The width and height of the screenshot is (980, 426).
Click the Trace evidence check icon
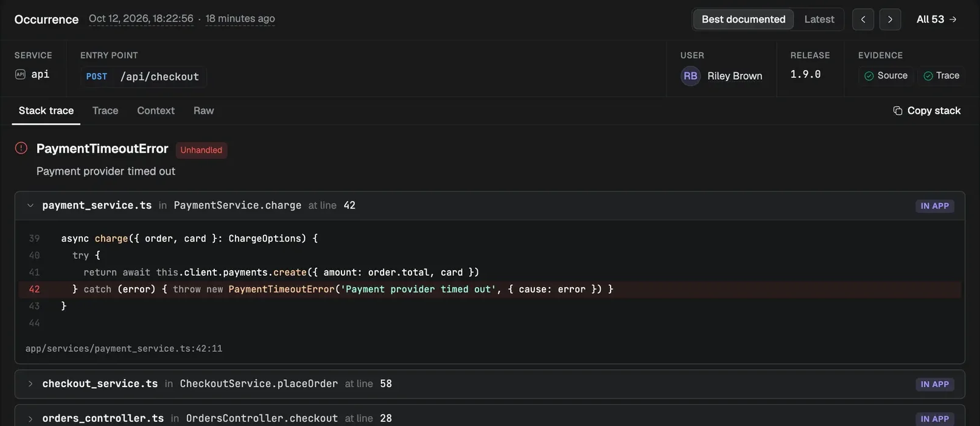pos(928,76)
